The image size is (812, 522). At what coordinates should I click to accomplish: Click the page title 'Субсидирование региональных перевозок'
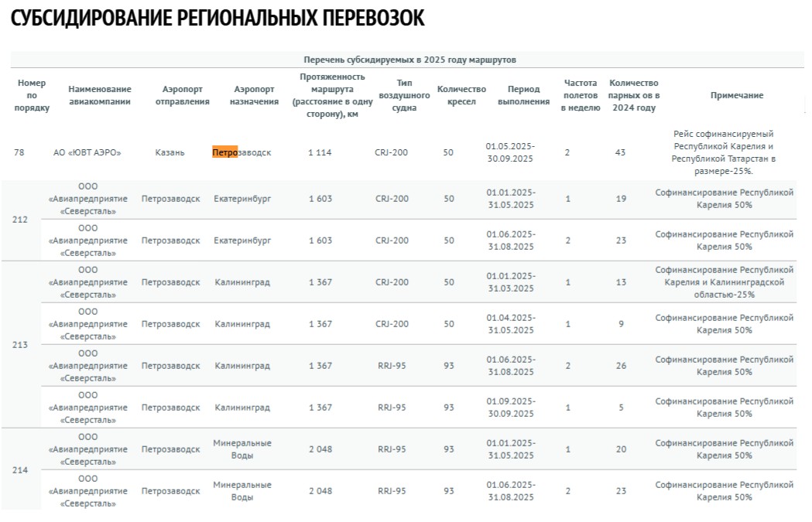click(218, 19)
